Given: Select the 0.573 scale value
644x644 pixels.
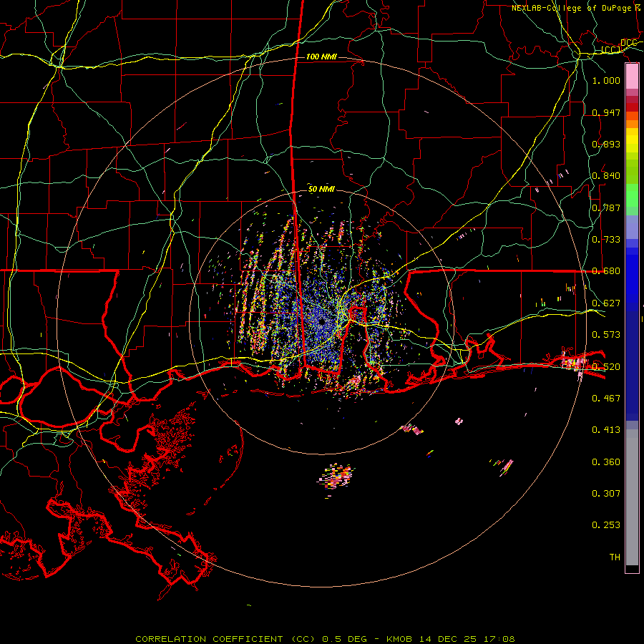Looking at the screenshot, I should pos(606,335).
